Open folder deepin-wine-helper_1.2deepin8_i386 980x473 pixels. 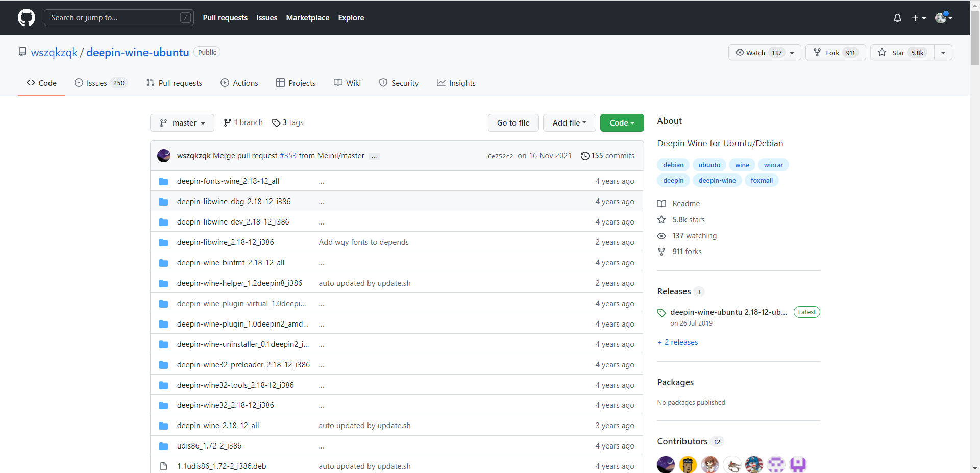(x=239, y=283)
